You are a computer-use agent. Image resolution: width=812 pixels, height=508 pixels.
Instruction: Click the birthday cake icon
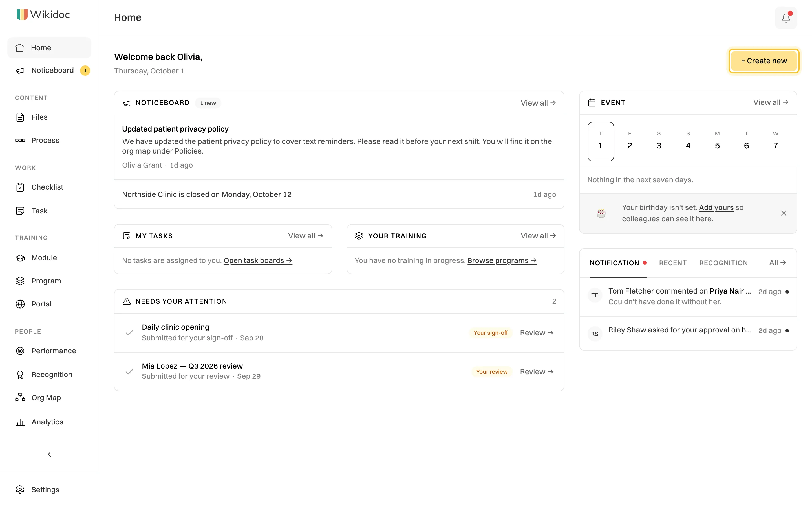pos(601,213)
